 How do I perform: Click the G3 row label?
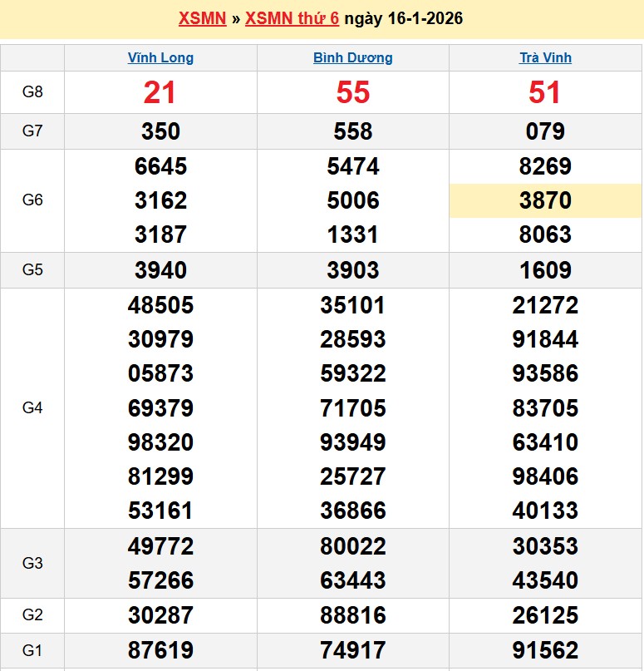32,563
